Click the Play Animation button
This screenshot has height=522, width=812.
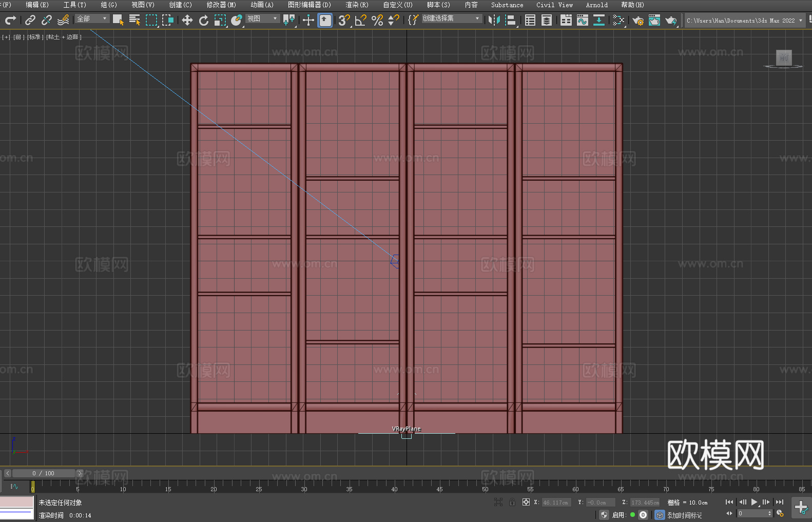pos(755,502)
